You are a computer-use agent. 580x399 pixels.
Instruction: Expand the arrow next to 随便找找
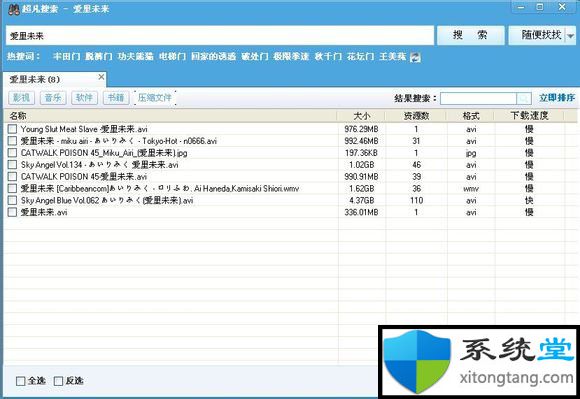(x=570, y=36)
